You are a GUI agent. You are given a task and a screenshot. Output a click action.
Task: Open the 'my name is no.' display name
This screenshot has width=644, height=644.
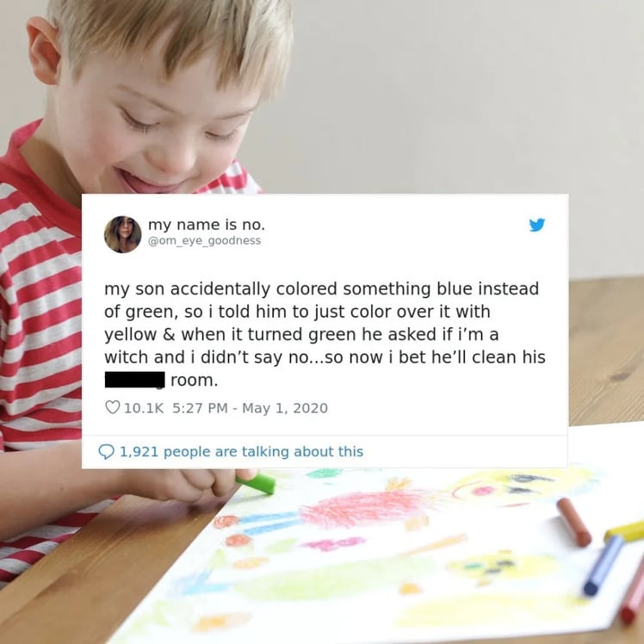pyautogui.click(x=207, y=225)
